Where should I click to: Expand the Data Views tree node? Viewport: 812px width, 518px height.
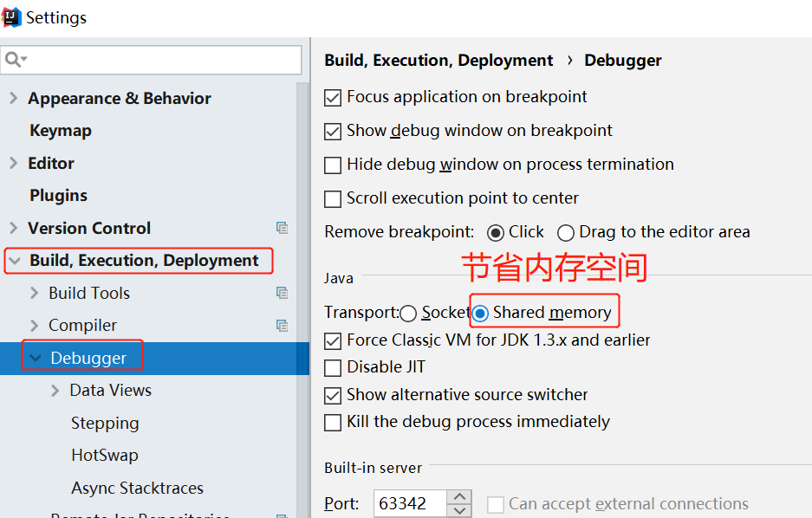point(55,390)
